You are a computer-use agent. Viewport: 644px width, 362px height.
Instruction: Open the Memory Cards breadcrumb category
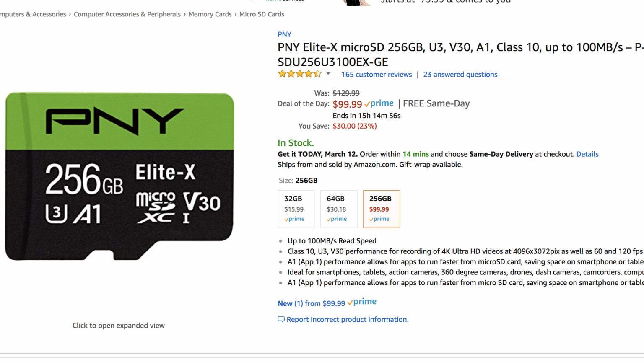210,14
